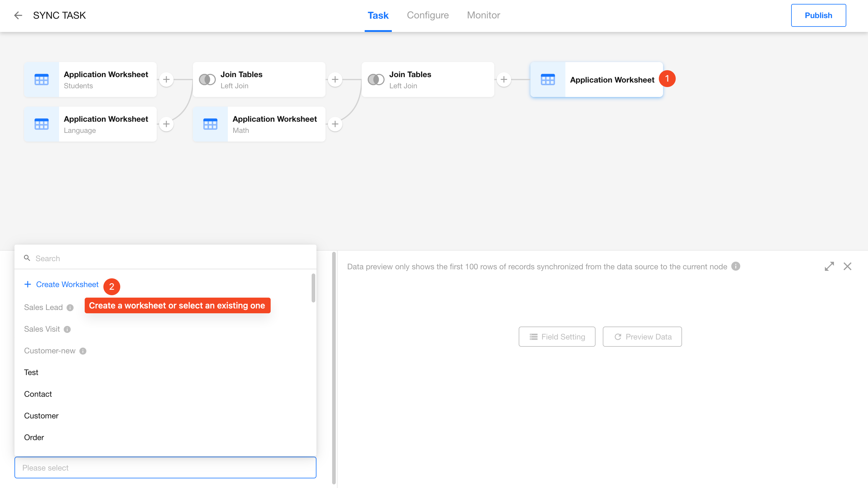868x488 pixels.
Task: Choose Order in the worksheet list
Action: click(34, 437)
